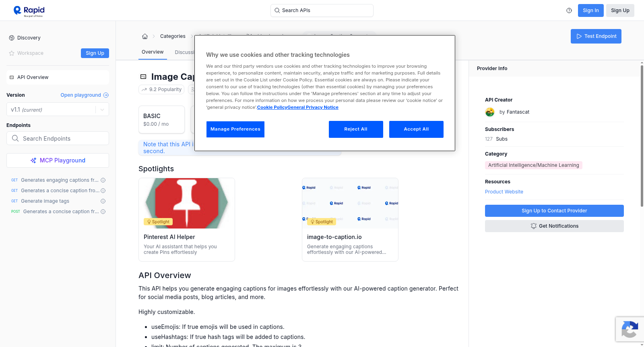Open the help question mark icon
The image size is (644, 347).
coord(569,10)
